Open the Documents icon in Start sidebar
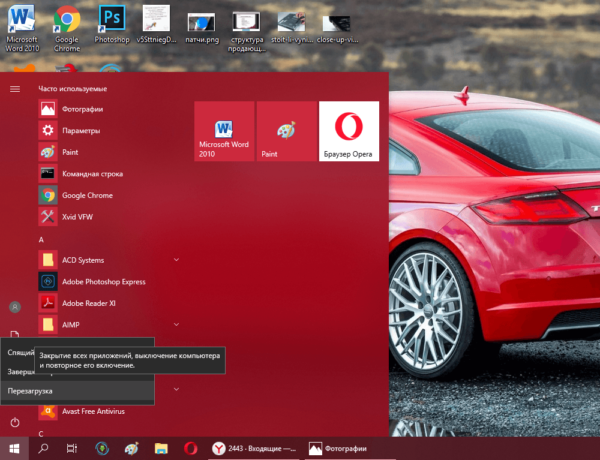 (15, 334)
